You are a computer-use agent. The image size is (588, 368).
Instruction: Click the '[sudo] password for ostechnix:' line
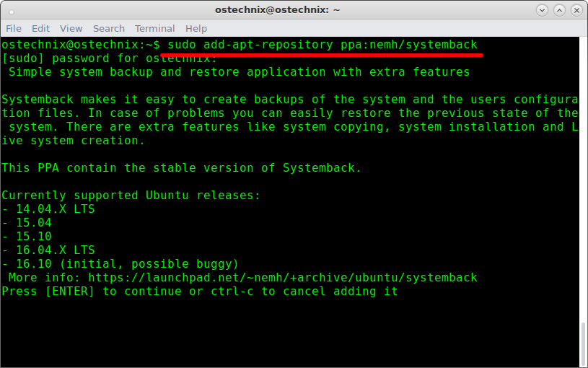click(110, 58)
